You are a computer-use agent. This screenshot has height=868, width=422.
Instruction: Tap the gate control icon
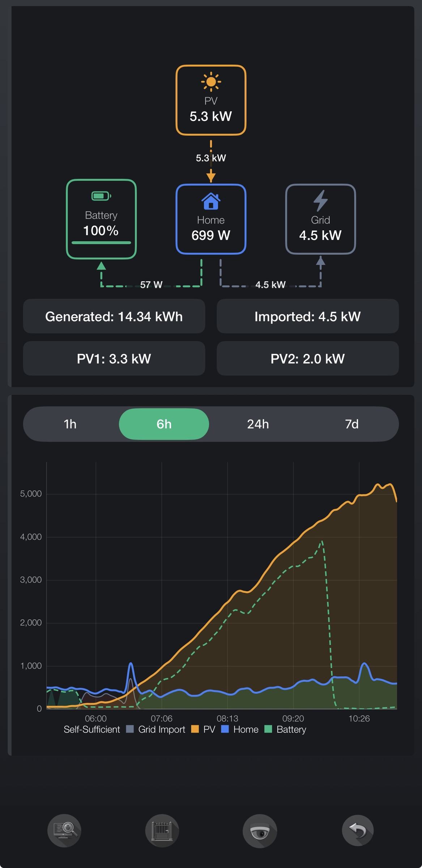[162, 830]
